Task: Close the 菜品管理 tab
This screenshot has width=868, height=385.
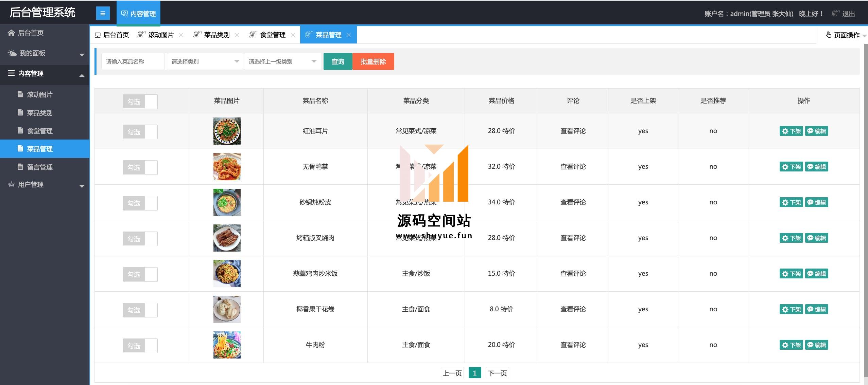Action: 348,35
